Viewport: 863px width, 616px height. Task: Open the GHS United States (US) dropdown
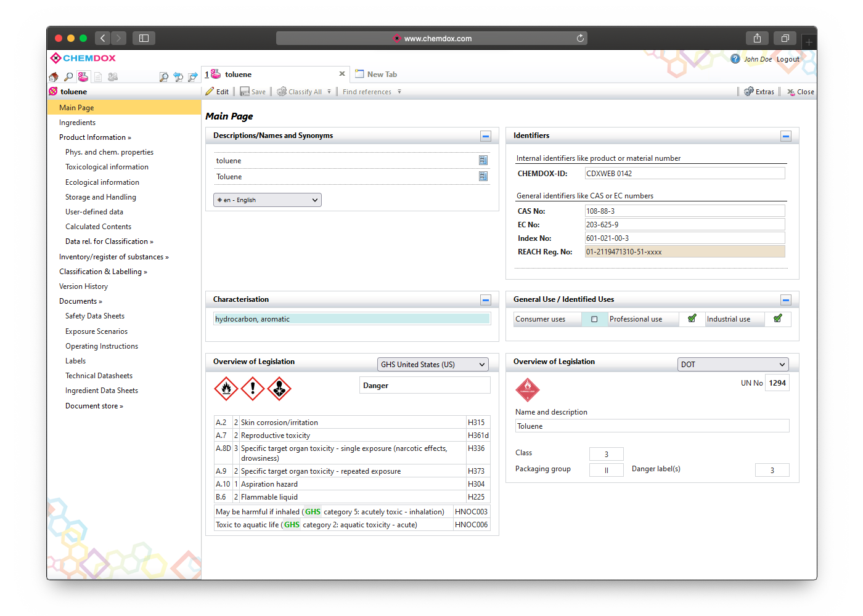433,365
